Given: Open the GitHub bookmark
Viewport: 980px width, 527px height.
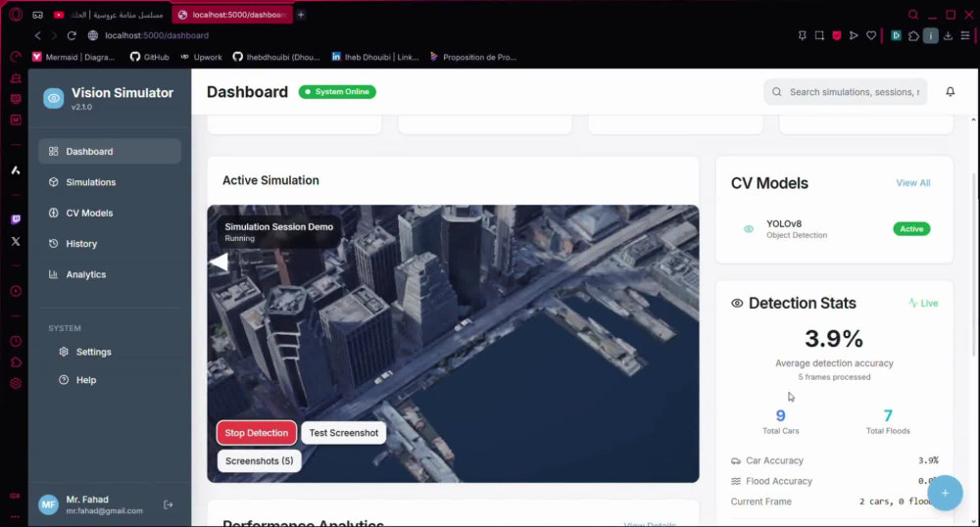Looking at the screenshot, I should click(149, 57).
